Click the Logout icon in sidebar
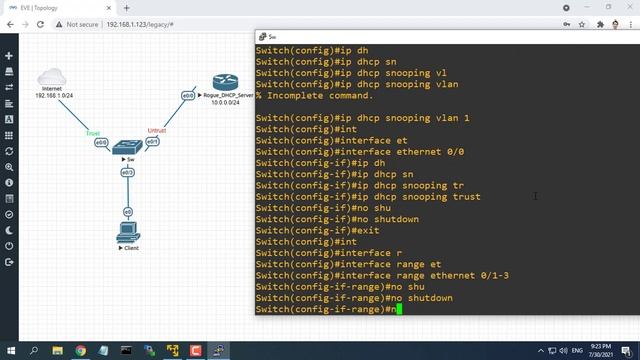The height and width of the screenshot is (360, 640). [9, 262]
